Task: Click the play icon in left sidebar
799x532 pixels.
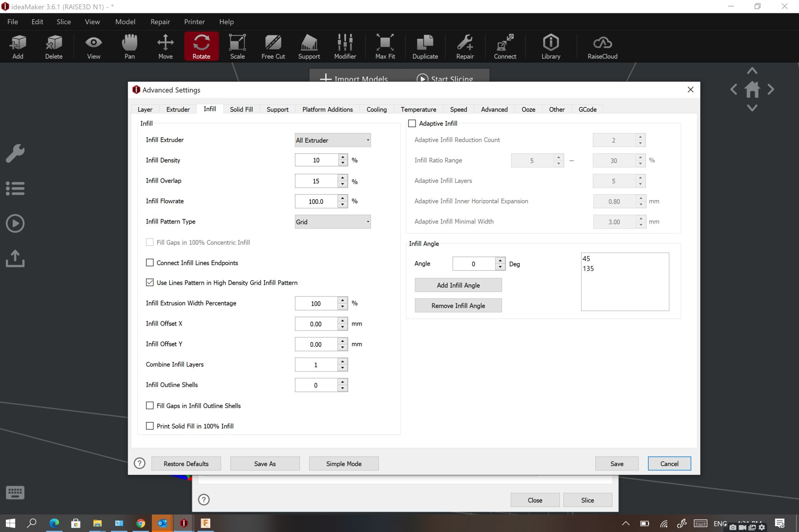Action: tap(15, 223)
